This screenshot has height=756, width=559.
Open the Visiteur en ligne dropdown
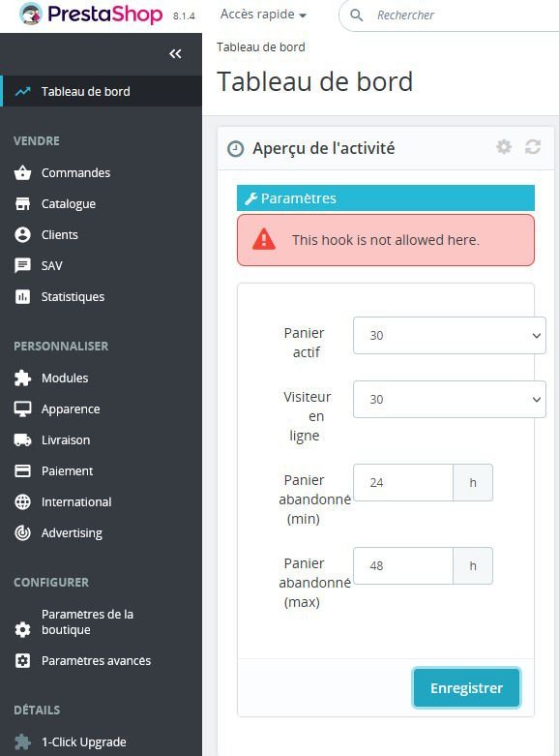[449, 399]
